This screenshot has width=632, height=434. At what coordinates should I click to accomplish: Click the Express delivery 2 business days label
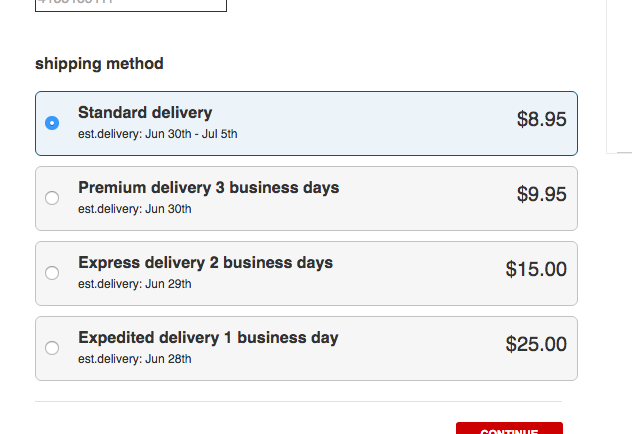tap(205, 263)
